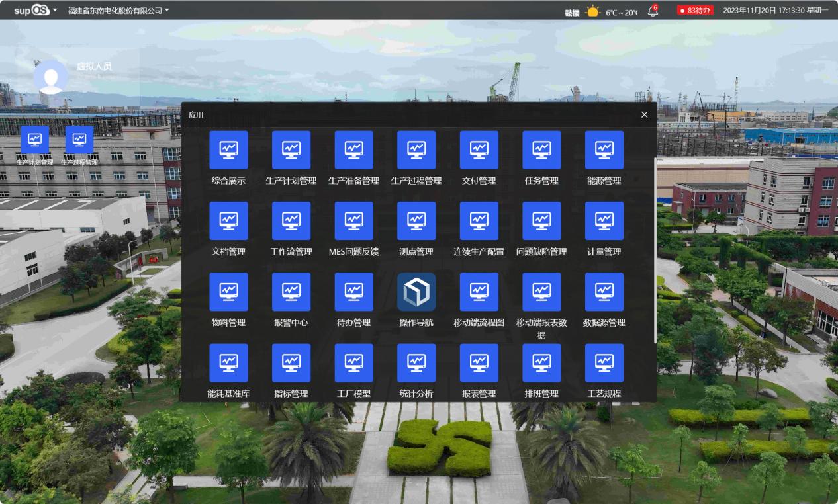Launch the 测点管理 application

click(x=416, y=221)
